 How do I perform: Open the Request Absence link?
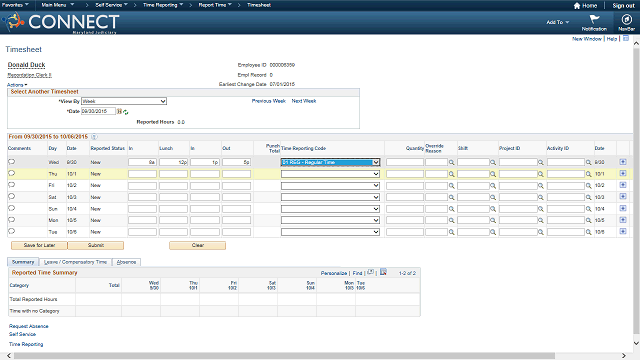pos(29,326)
